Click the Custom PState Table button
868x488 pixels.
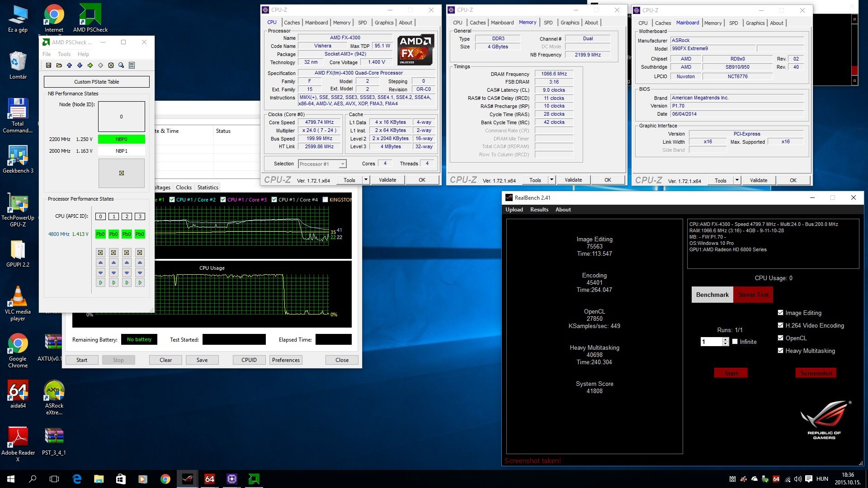[97, 82]
